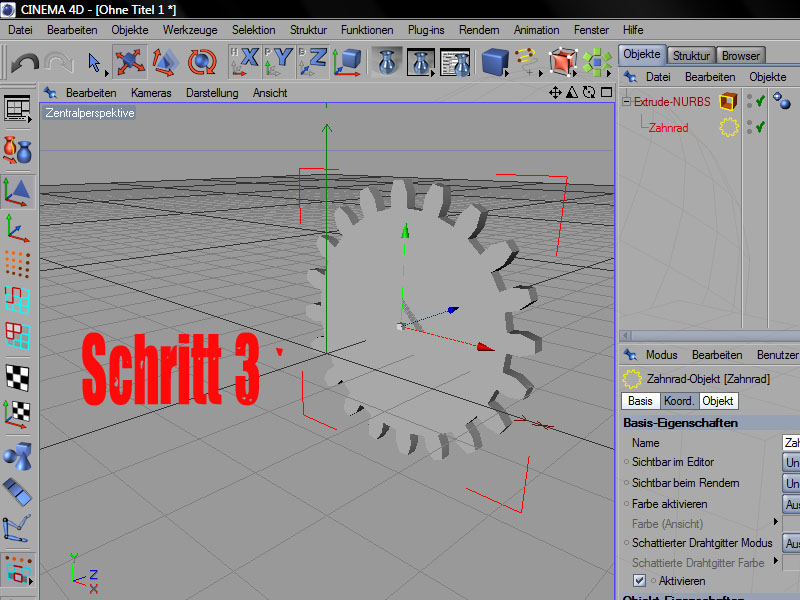Click the viewport zoom camera icon

(x=572, y=92)
